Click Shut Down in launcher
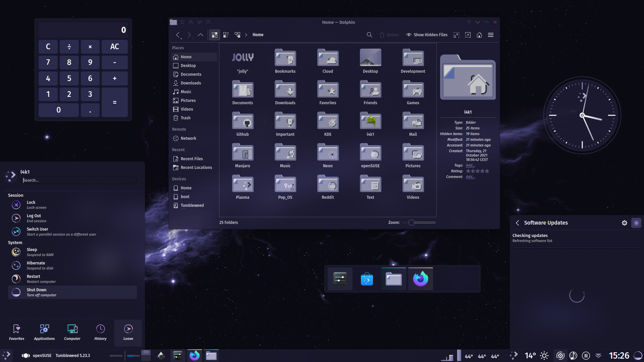The image size is (644, 362). (72, 292)
